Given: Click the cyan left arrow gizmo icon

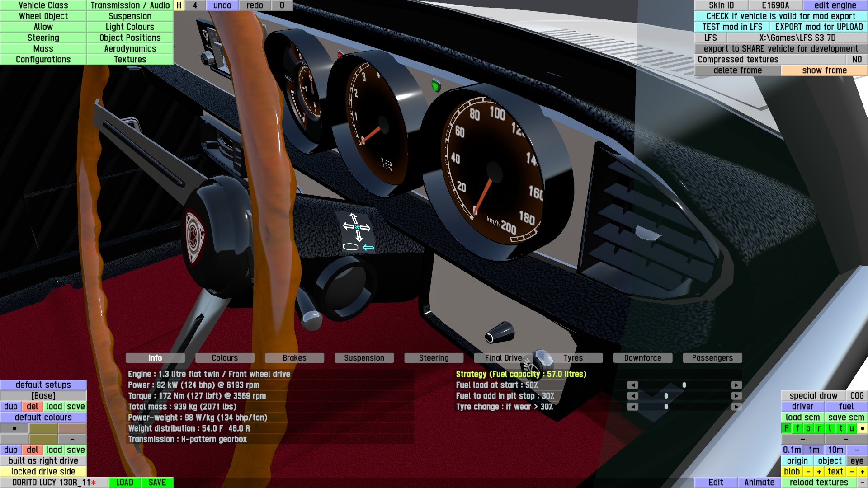Looking at the screenshot, I should point(368,248).
